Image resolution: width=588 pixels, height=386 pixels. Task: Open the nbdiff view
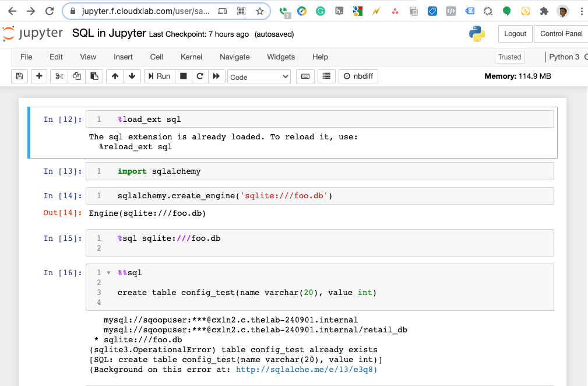click(358, 76)
